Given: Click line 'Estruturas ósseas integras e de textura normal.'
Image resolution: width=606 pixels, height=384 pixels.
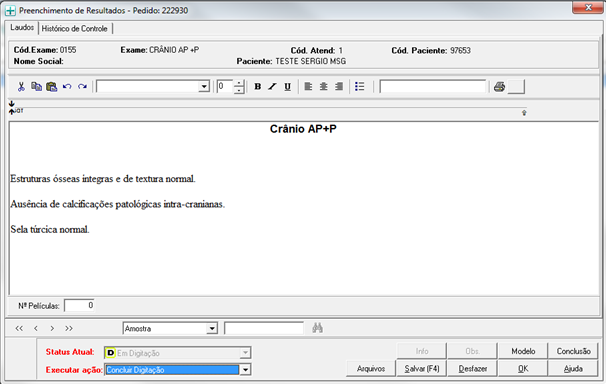Looking at the screenshot, I should [103, 178].
